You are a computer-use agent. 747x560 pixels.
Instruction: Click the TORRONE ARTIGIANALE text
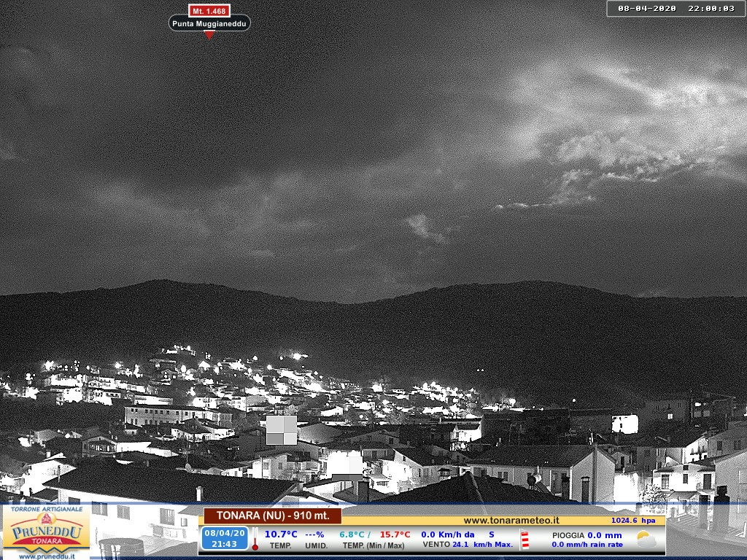(47, 509)
